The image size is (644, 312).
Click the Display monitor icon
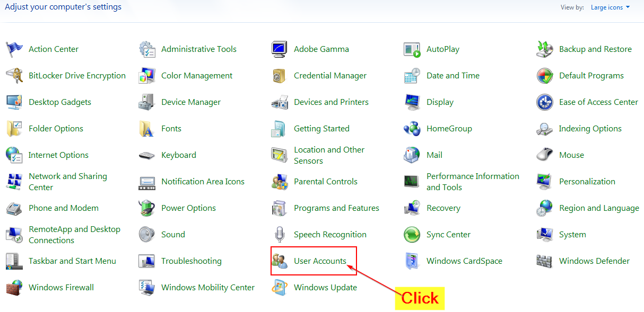[x=412, y=102]
